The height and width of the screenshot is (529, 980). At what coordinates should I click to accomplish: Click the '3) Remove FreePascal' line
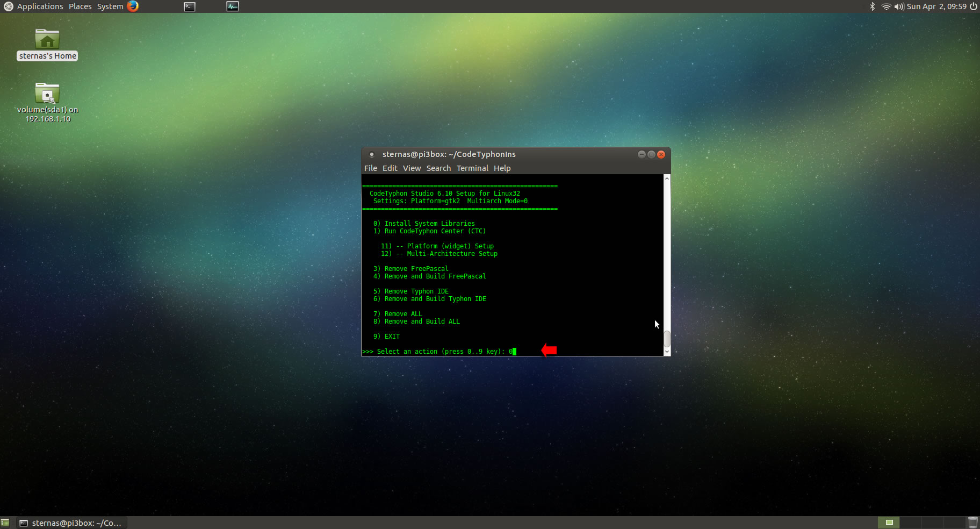410,269
